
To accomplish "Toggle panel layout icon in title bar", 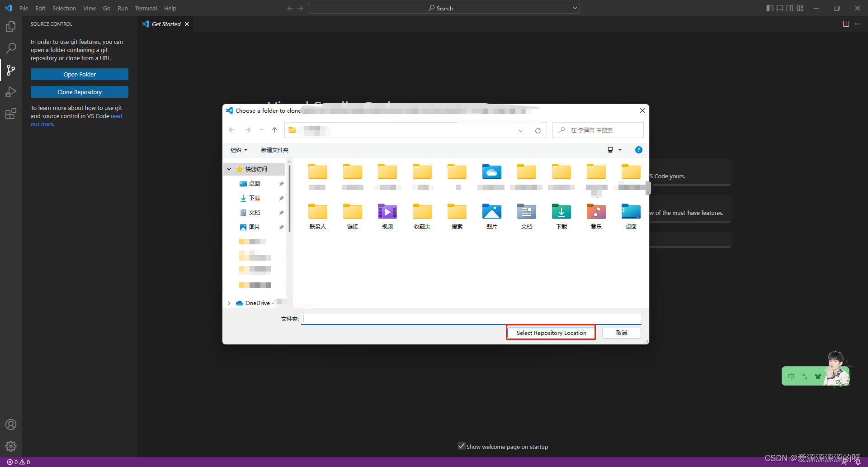I will (780, 8).
